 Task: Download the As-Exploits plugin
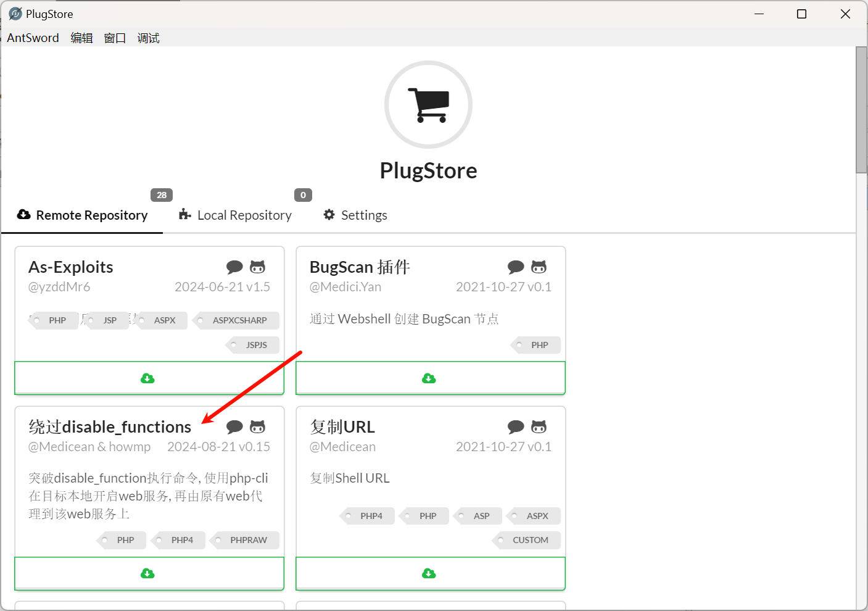(149, 378)
